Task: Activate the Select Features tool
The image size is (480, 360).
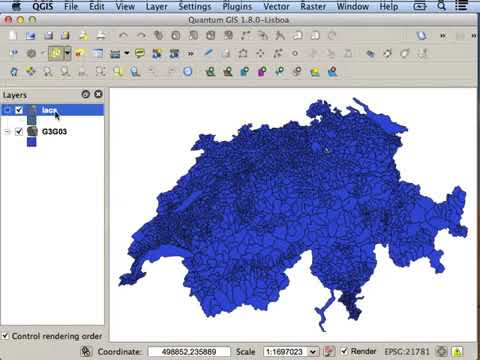Action: (56, 53)
